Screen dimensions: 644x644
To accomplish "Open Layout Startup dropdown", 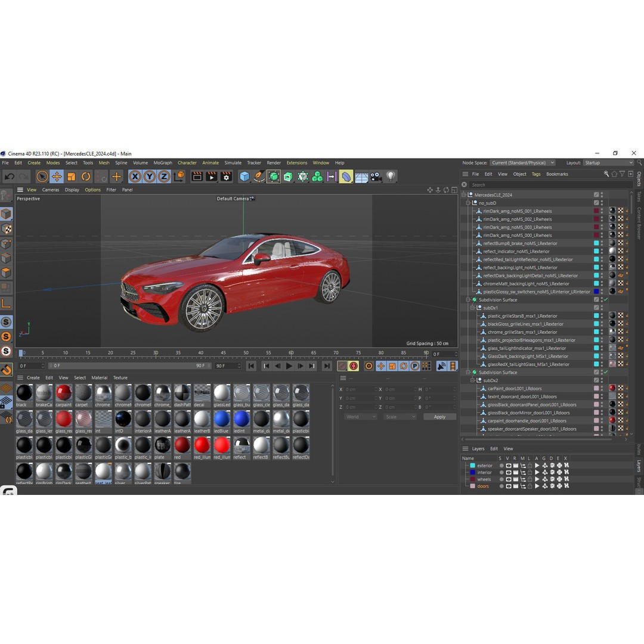I will pos(608,163).
